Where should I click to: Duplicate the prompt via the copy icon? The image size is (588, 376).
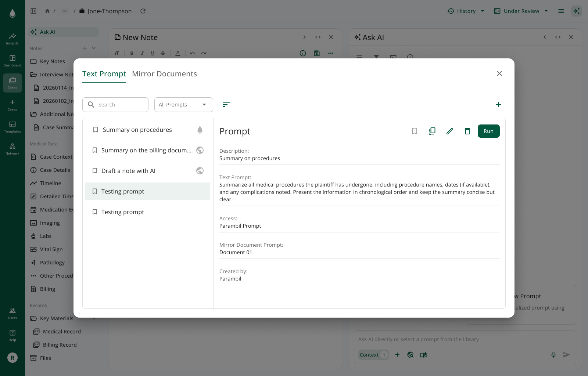(x=432, y=131)
